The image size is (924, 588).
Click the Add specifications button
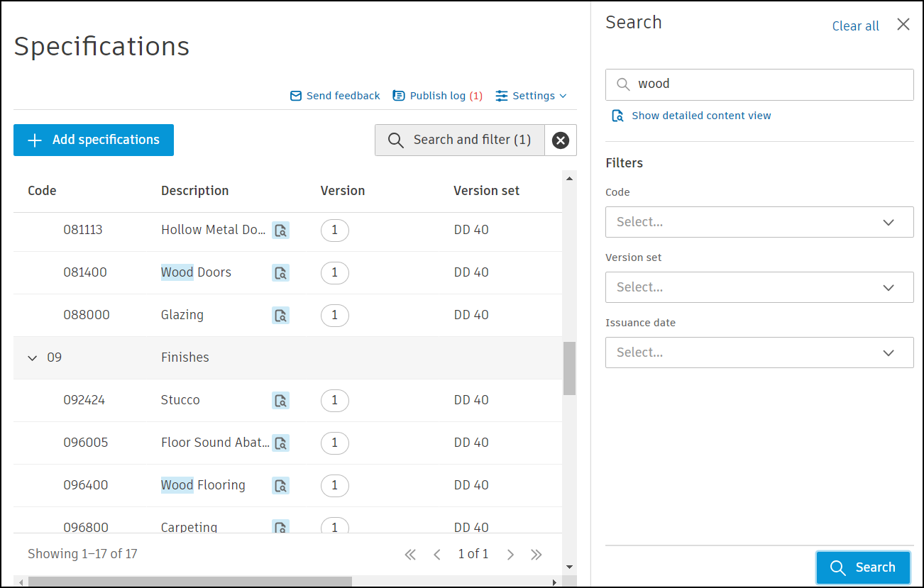(x=94, y=140)
